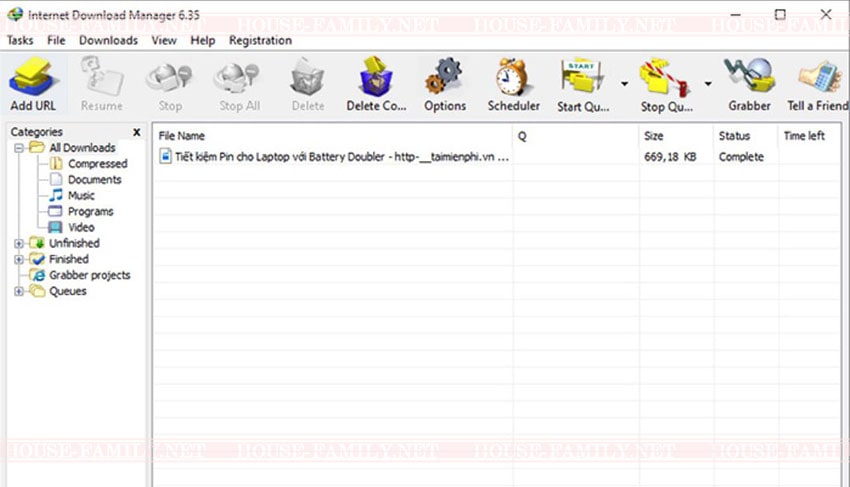Open the Start Queue dropdown arrow
The width and height of the screenshot is (850, 487).
pyautogui.click(x=624, y=84)
